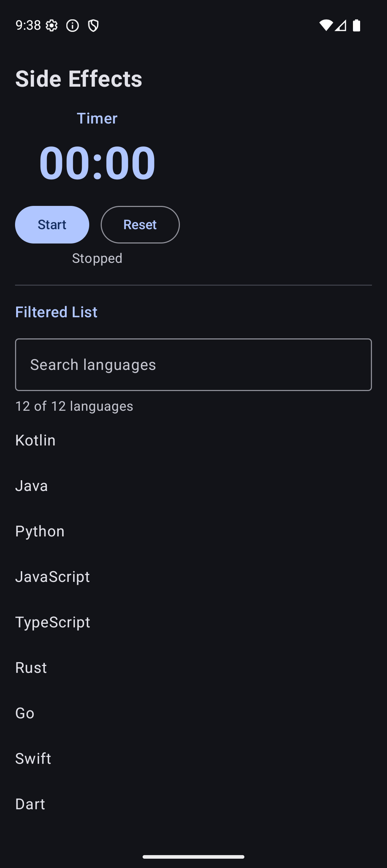Tap the Go language entry
This screenshot has width=387, height=868.
[x=25, y=713]
